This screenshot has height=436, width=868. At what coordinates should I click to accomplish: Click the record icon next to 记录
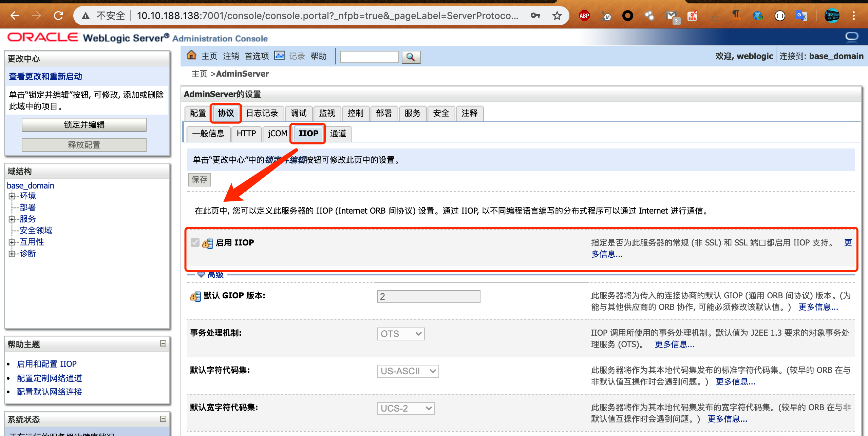pyautogui.click(x=280, y=55)
